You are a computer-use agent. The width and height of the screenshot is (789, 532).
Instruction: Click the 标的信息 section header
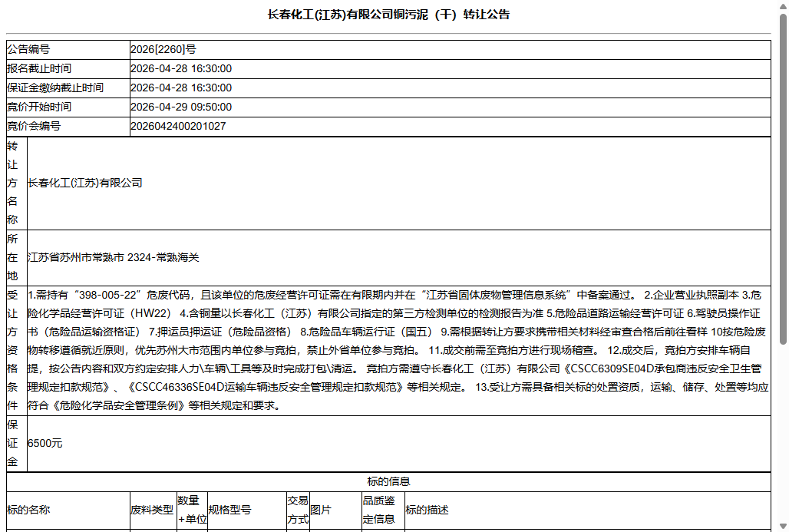tap(388, 481)
